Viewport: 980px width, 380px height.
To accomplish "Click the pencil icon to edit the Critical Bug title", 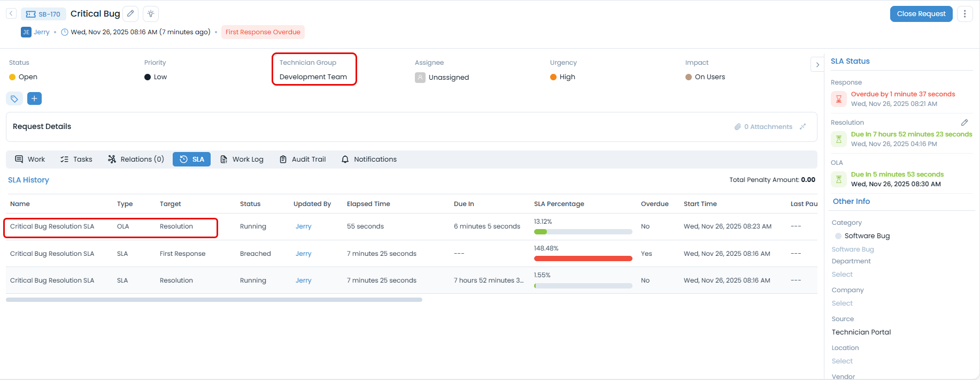I will [x=130, y=14].
